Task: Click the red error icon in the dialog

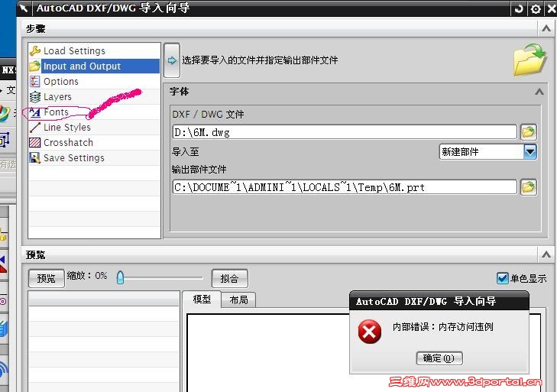Action: [370, 331]
